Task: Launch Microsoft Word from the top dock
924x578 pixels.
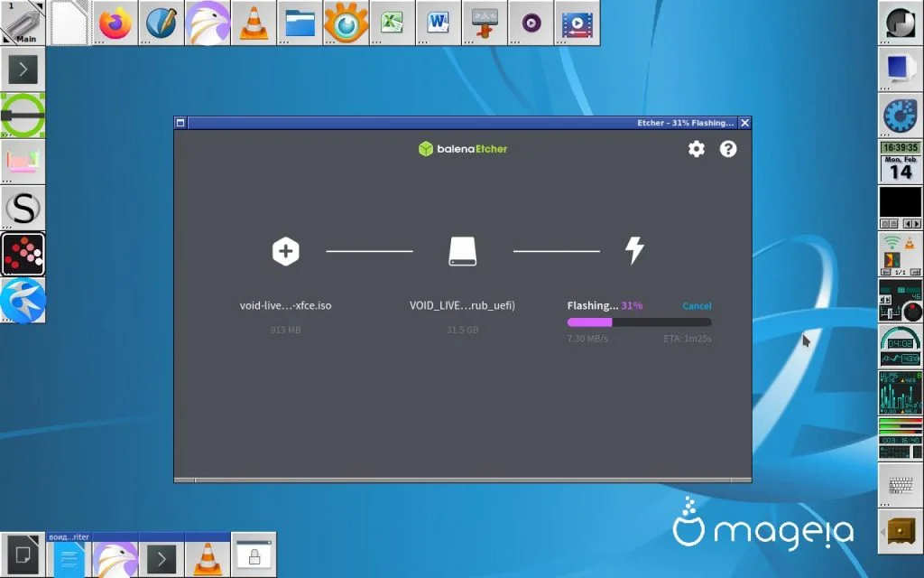Action: point(438,23)
